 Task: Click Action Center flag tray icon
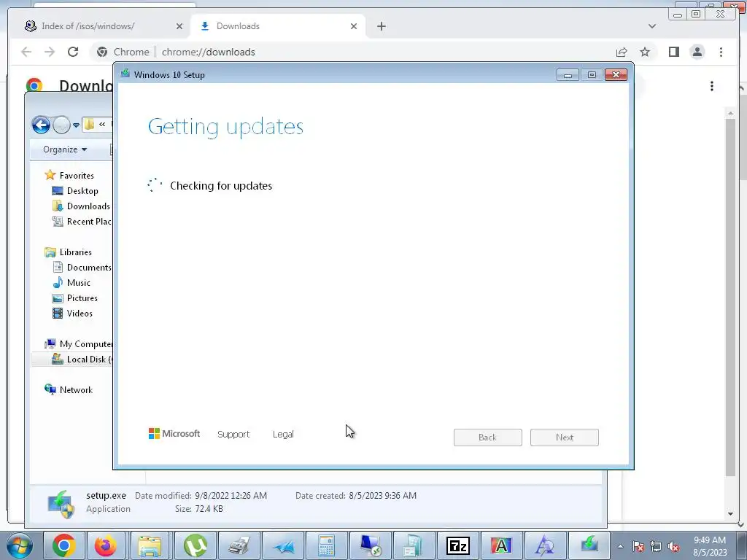pyautogui.click(x=638, y=547)
